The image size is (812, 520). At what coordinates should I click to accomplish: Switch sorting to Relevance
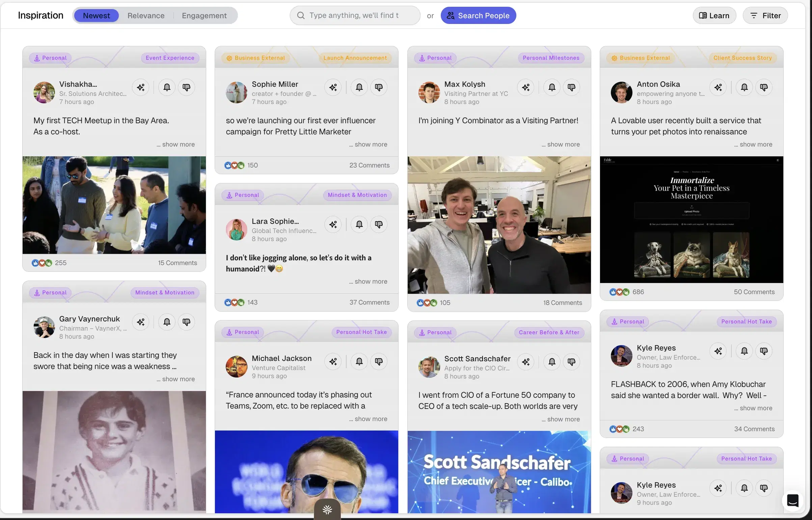click(146, 16)
